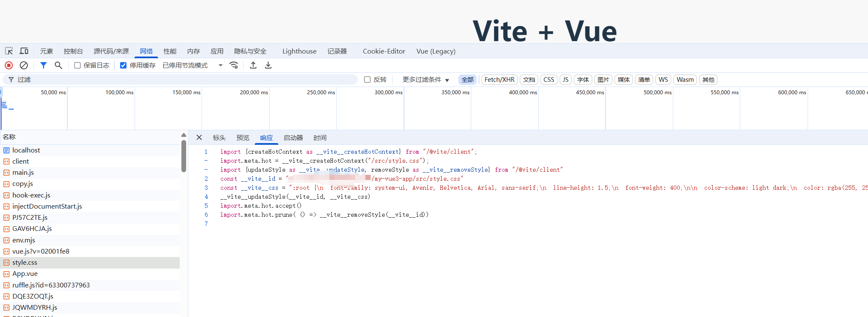Viewport: 868px width, 317px height.
Task: Filter requests by Manifest type
Action: pos(644,80)
